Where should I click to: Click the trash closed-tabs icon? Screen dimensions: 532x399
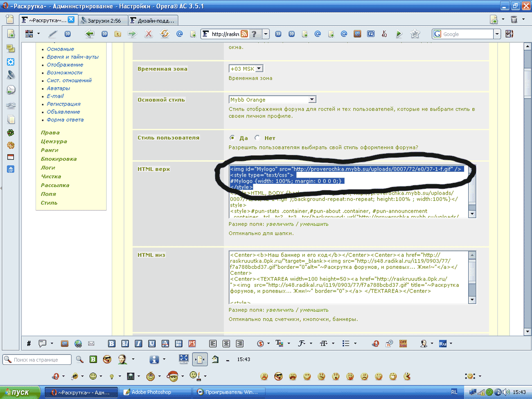point(514,19)
